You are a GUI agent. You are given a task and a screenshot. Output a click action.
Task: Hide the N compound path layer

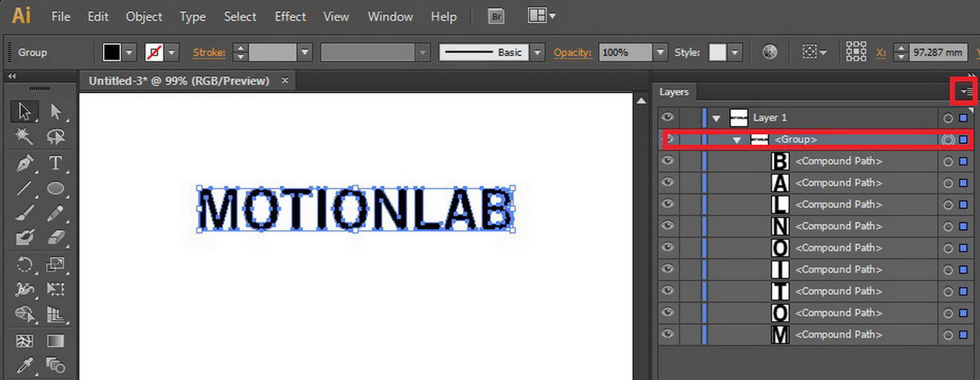pos(668,225)
